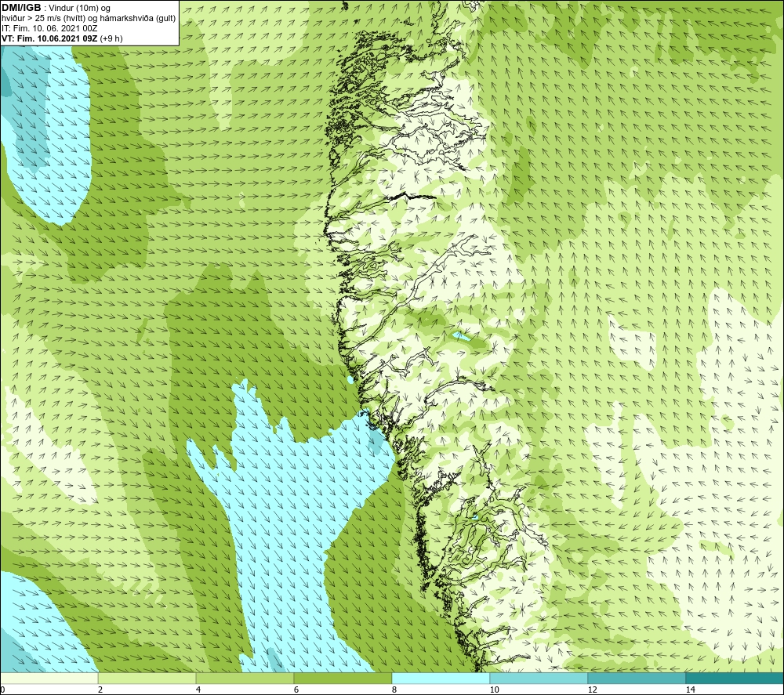The width and height of the screenshot is (784, 695).
Task: Click the 2-4 m/s light green legend swatch
Action: [147, 679]
